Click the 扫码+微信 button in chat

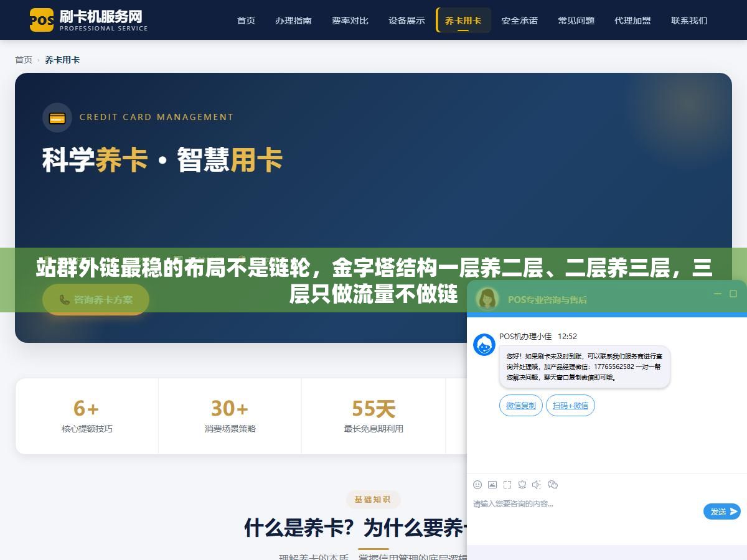pos(570,405)
